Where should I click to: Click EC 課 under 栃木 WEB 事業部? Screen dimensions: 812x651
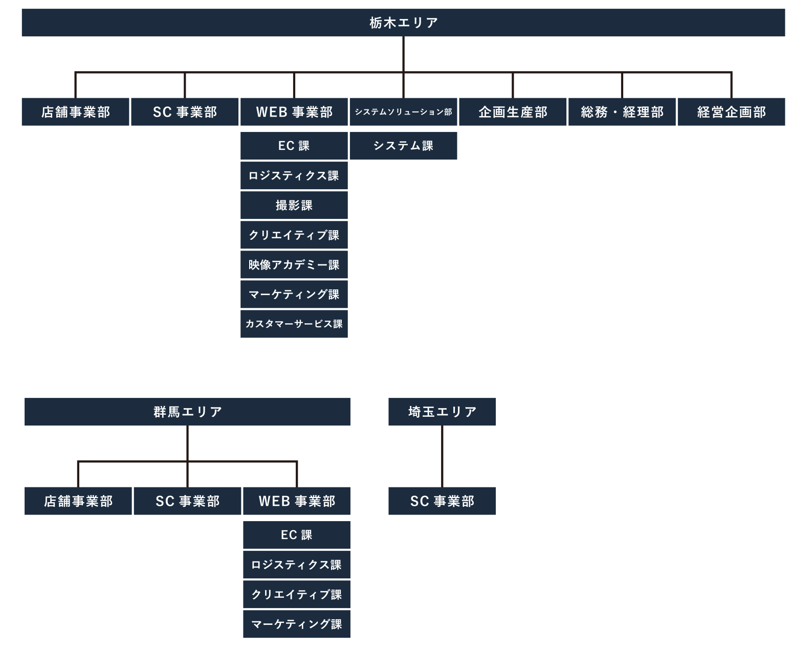294,146
